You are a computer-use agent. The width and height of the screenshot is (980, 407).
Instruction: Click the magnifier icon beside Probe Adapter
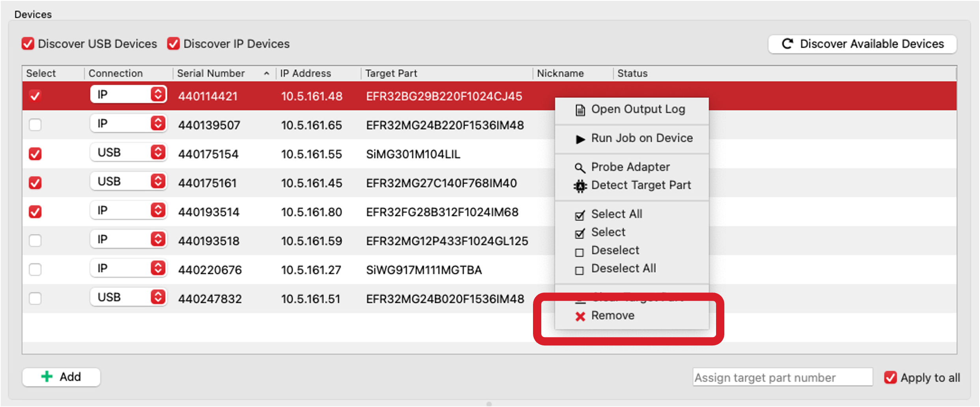(580, 167)
